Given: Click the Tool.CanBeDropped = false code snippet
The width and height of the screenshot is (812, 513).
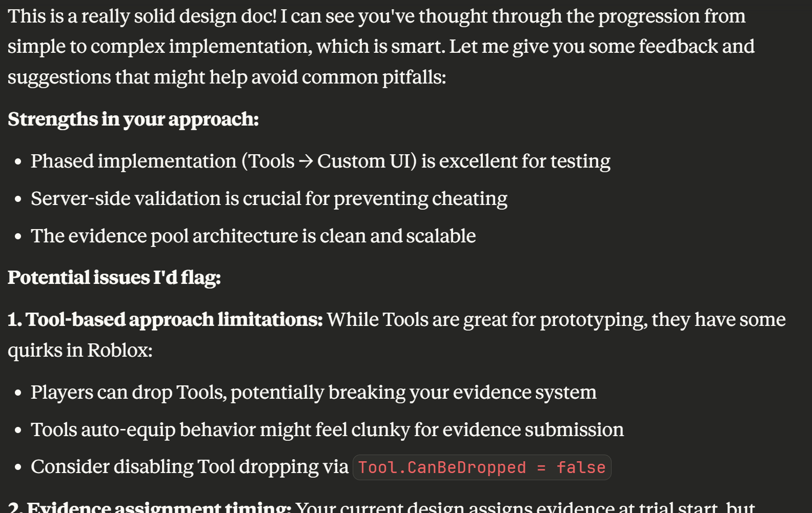Looking at the screenshot, I should pyautogui.click(x=481, y=467).
